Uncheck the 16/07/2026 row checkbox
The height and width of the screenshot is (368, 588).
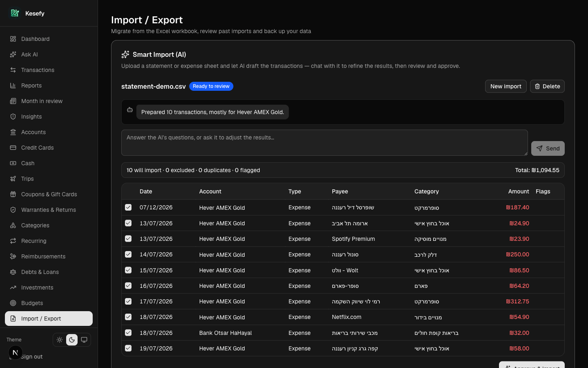click(x=128, y=286)
